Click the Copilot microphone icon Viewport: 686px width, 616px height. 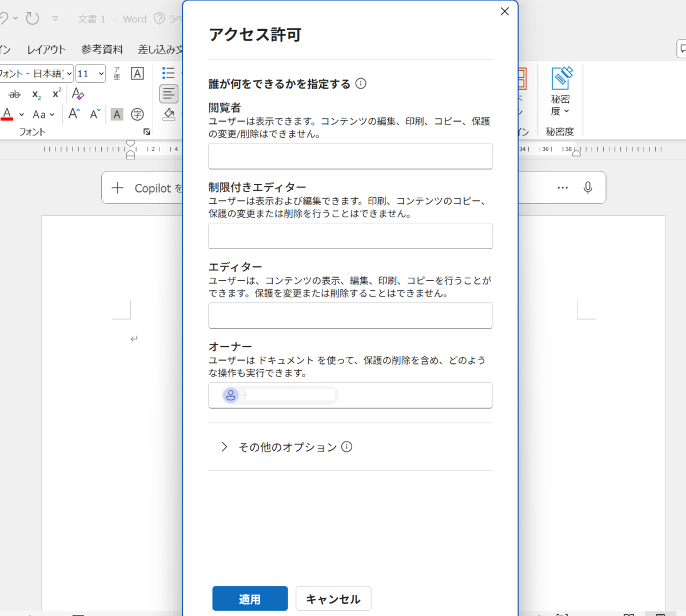588,187
